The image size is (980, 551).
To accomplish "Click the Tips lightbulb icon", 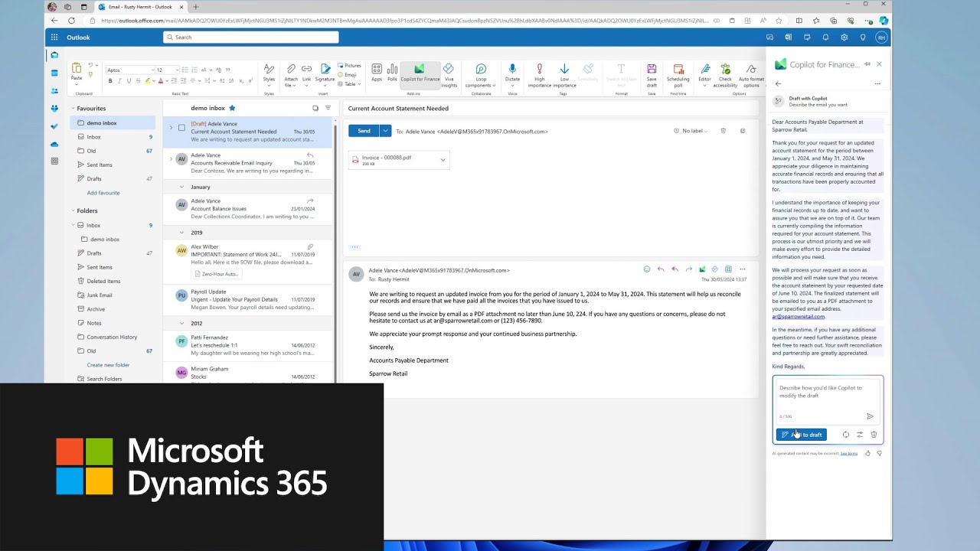I will (x=863, y=37).
